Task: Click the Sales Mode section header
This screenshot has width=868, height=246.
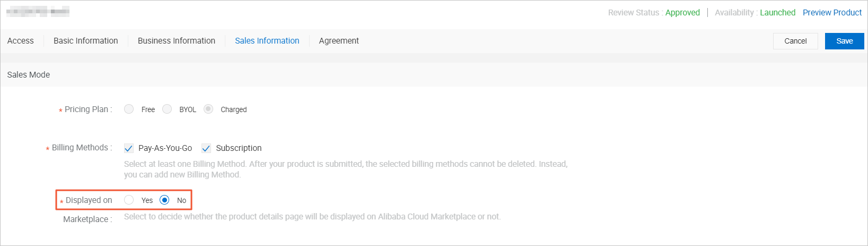Action: coord(29,75)
